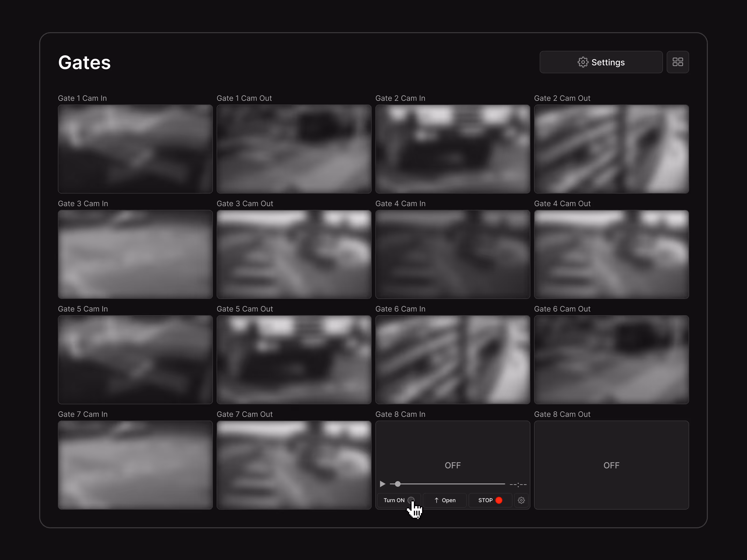747x560 pixels.
Task: Open the Gate 2 Cam In feed
Action: coord(453,149)
